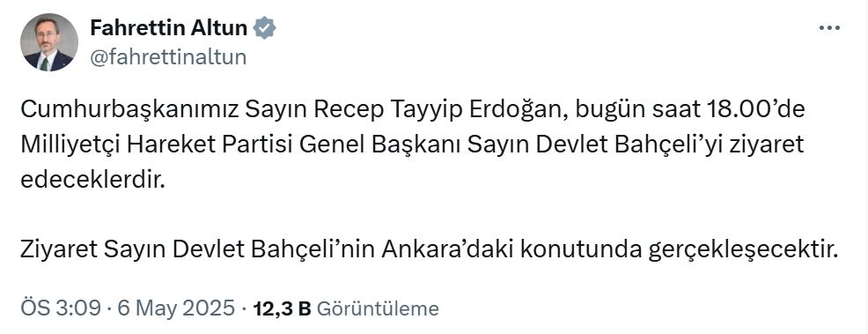Screen dimensions: 868x334
Task: Open the three-dot more options menu
Action: point(829,28)
